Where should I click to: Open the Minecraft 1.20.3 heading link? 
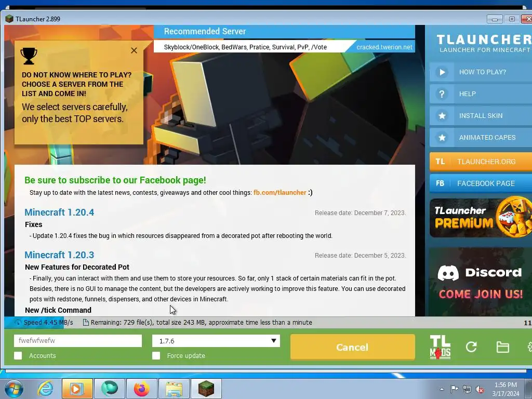click(x=59, y=255)
